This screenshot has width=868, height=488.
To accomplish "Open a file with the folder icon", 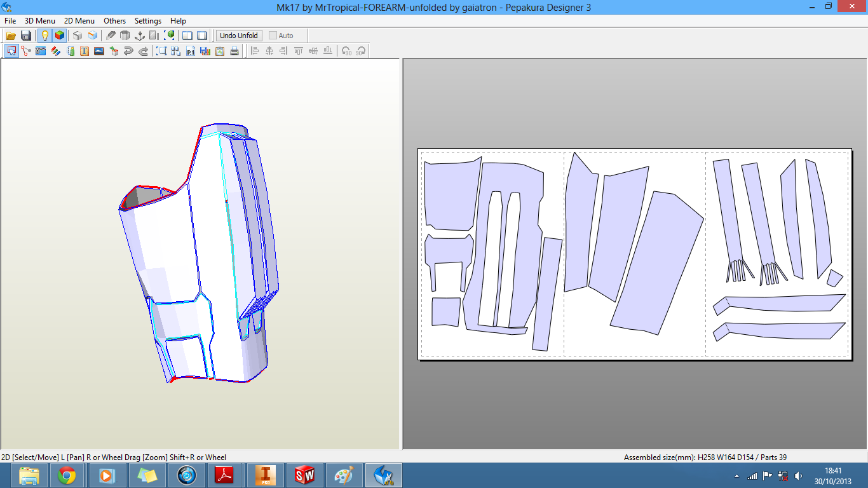I will coord(11,36).
